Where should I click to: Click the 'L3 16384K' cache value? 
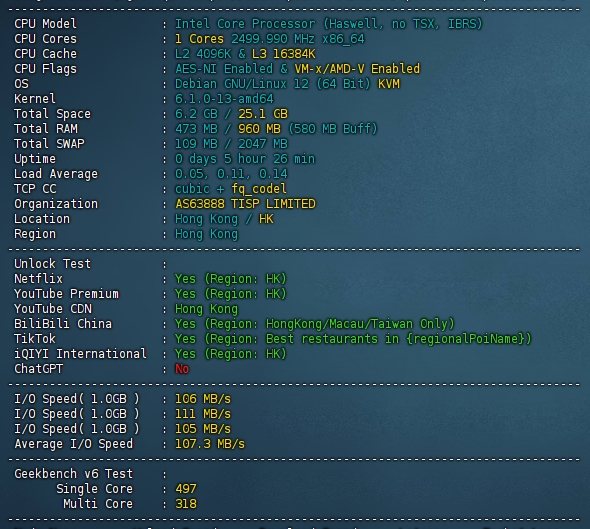pos(283,54)
